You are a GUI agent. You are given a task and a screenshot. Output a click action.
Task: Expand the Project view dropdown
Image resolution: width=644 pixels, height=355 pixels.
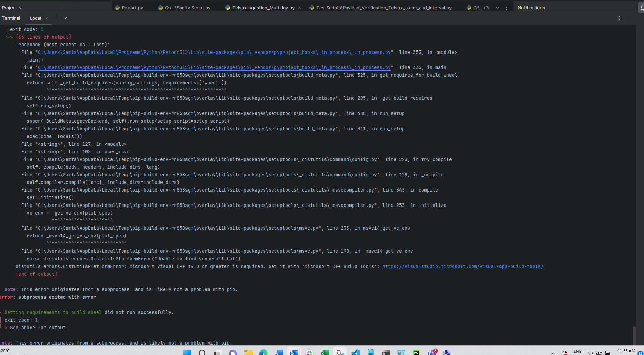[12, 8]
